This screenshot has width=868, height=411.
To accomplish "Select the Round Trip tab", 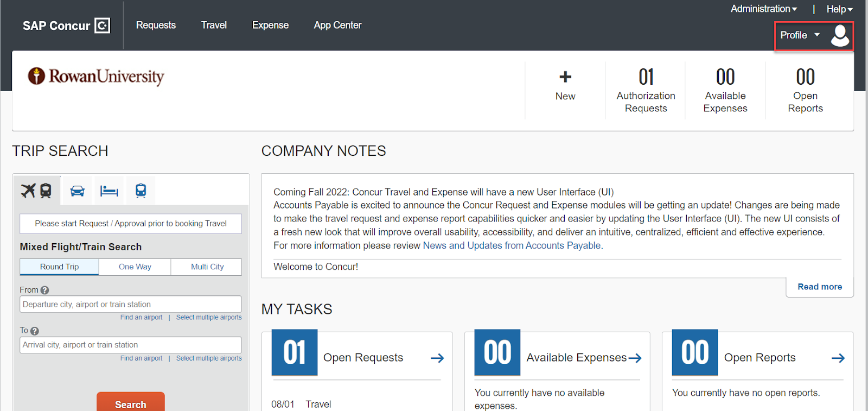I will 60,267.
